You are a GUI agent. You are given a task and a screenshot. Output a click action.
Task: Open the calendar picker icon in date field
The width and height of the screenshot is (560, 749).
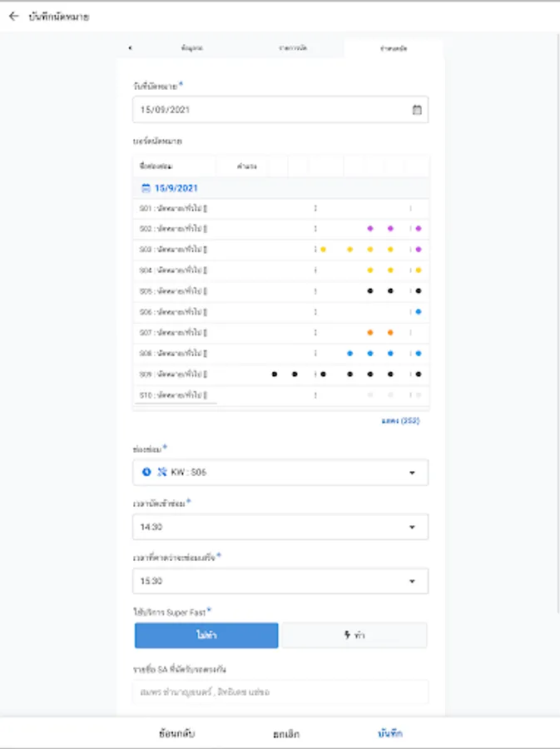(417, 110)
